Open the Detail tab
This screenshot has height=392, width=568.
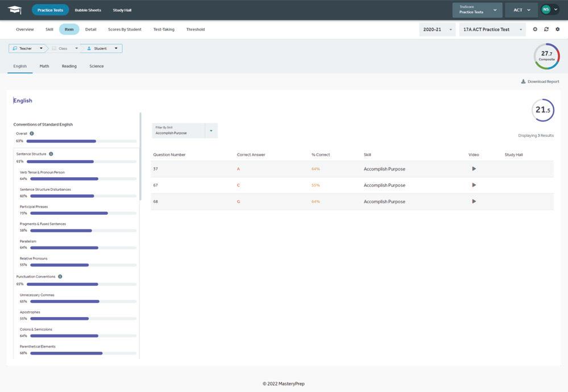pyautogui.click(x=90, y=30)
